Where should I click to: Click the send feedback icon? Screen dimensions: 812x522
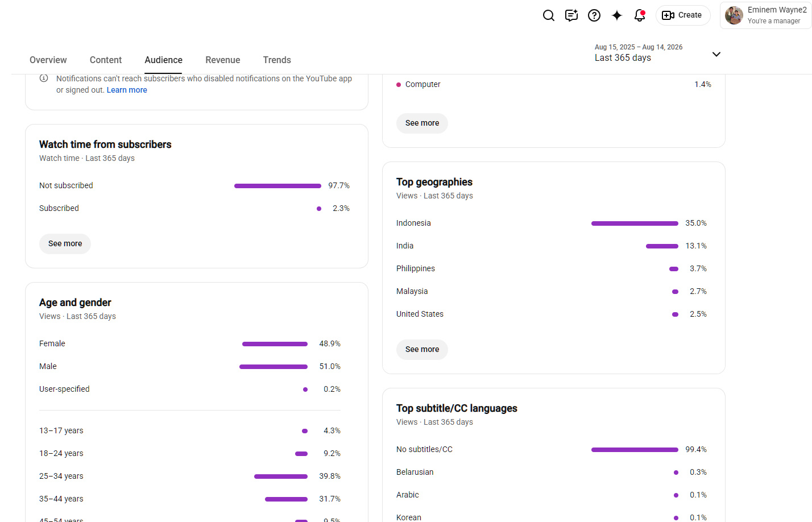coord(571,15)
